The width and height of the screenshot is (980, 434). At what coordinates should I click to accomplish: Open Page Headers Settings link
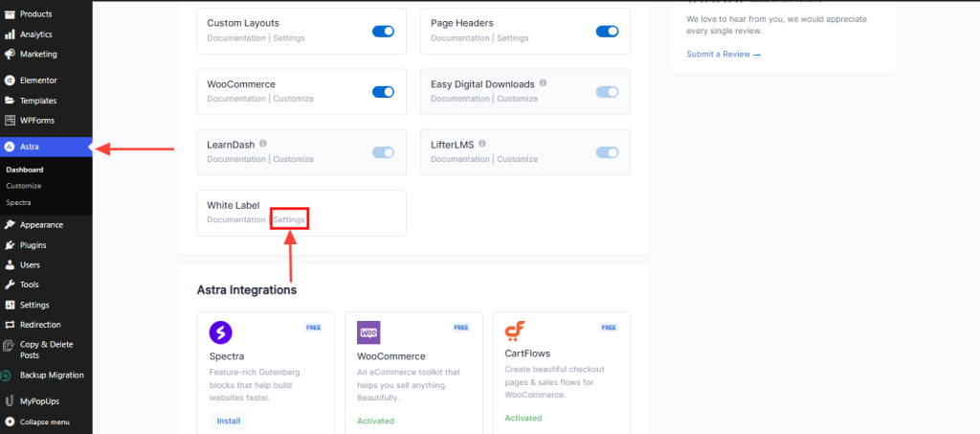coord(513,38)
